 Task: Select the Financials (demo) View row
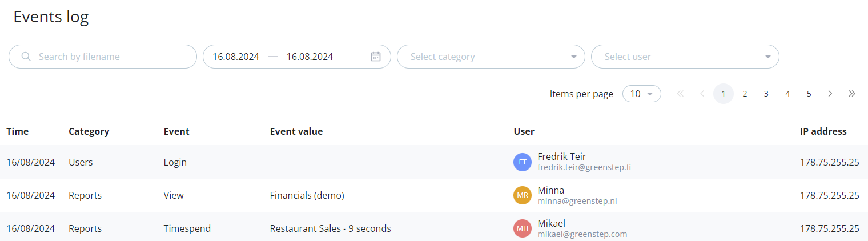pyautogui.click(x=307, y=195)
